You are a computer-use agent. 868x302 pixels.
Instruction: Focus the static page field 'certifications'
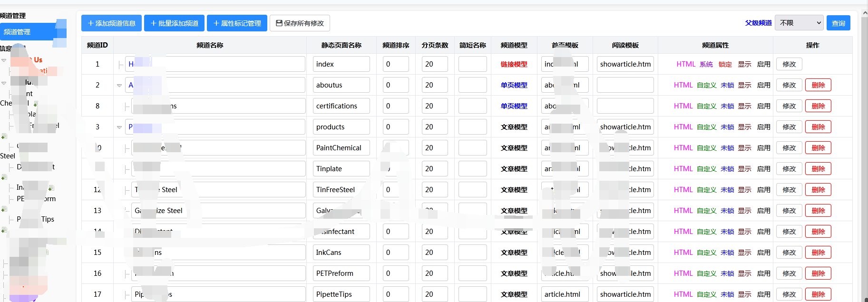coord(341,106)
